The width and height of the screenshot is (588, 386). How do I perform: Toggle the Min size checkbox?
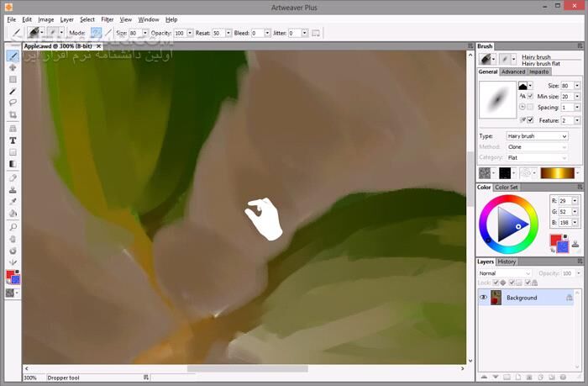coord(530,97)
